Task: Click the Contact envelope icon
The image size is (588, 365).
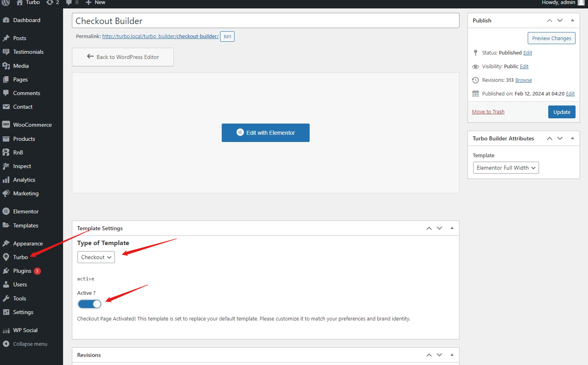Action: pos(6,107)
